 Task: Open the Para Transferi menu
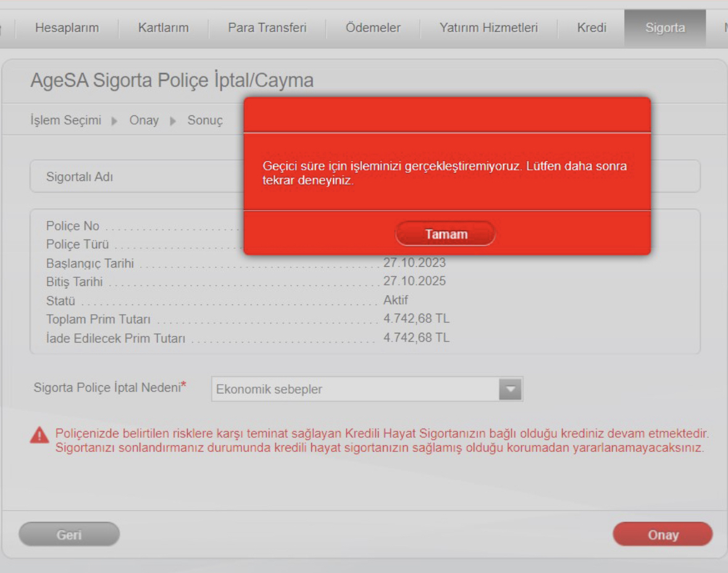[267, 28]
